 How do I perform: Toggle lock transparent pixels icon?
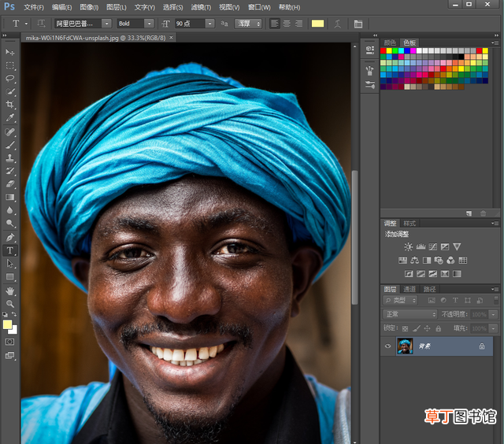(405, 328)
